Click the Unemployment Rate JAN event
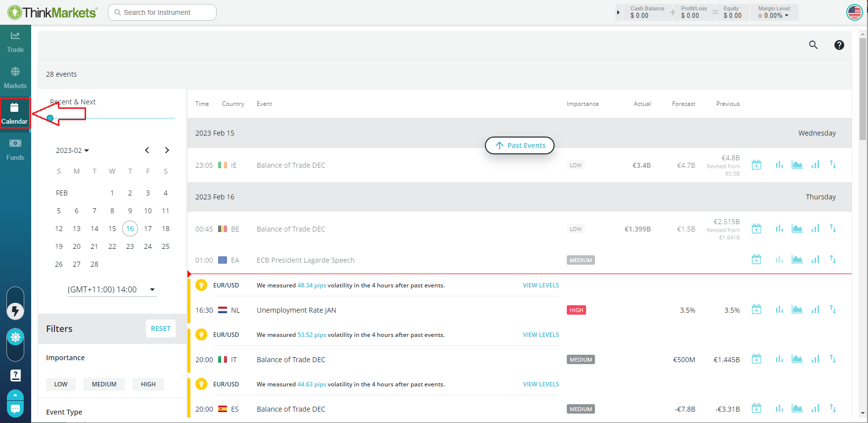This screenshot has width=868, height=423. (x=296, y=310)
